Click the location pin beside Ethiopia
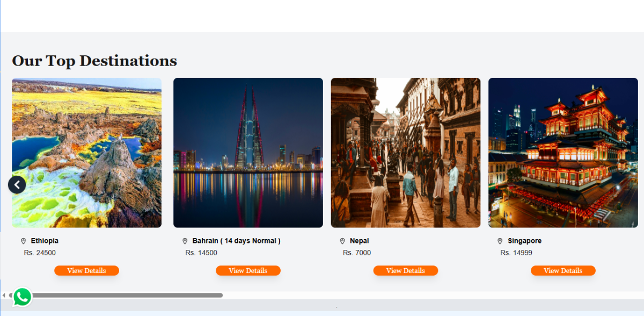 tap(23, 241)
